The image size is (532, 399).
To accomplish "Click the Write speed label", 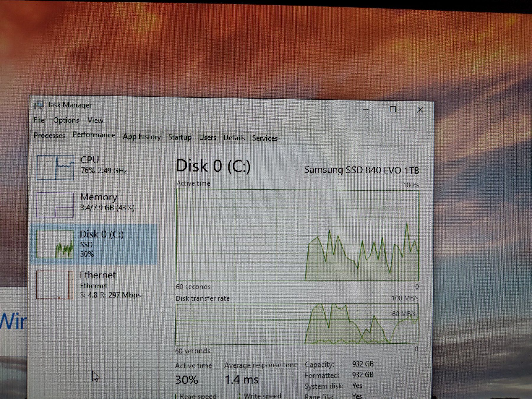I will [x=262, y=395].
